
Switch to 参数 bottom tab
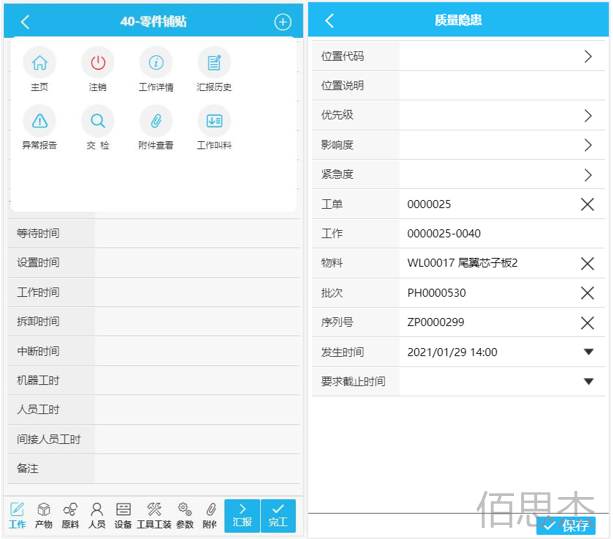[x=185, y=516]
